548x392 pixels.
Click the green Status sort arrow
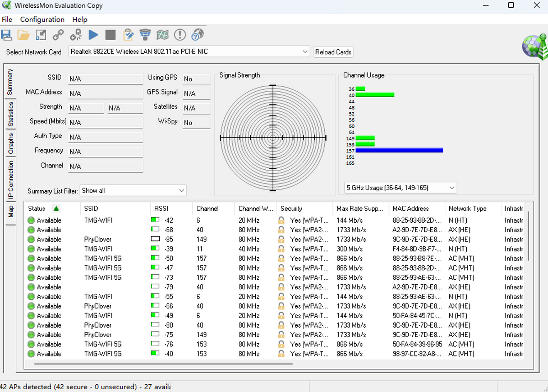pyautogui.click(x=56, y=209)
